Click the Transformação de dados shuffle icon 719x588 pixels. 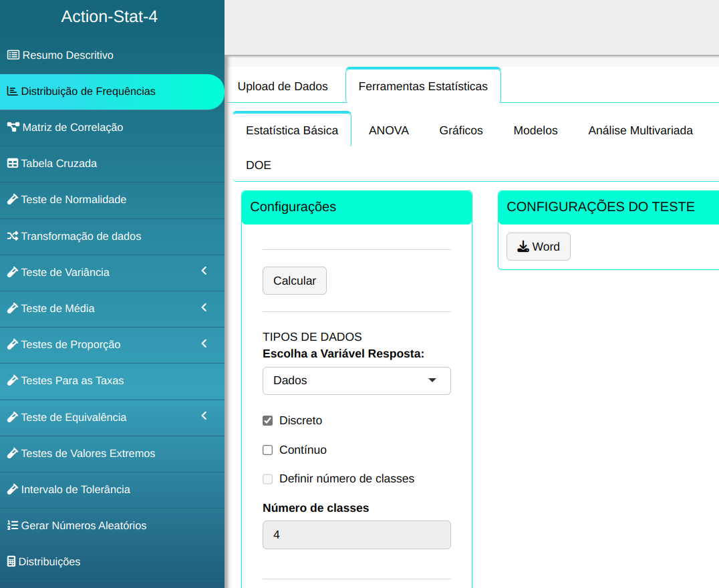point(12,236)
